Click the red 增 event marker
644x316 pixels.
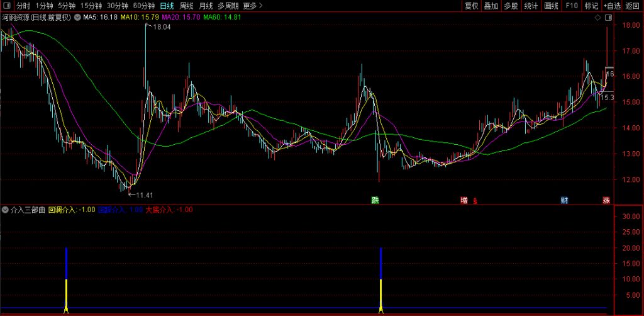[464, 200]
